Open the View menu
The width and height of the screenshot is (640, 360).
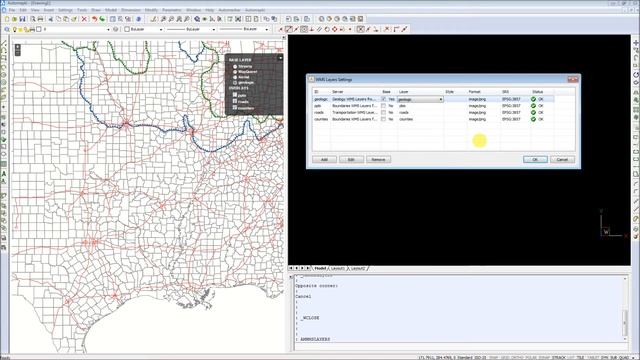pyautogui.click(x=35, y=10)
